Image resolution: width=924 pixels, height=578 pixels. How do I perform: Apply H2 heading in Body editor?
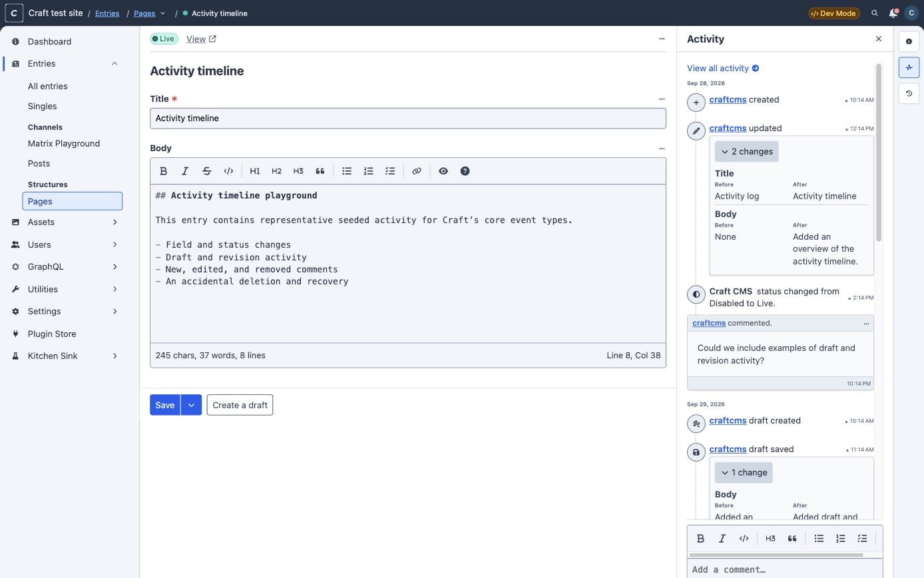tap(277, 171)
